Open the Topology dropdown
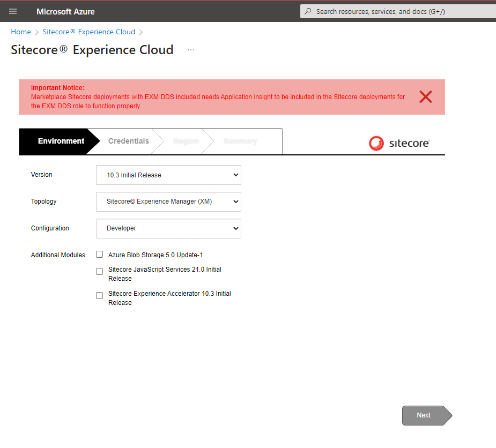Screen dimensions: 496x448 pyautogui.click(x=168, y=201)
